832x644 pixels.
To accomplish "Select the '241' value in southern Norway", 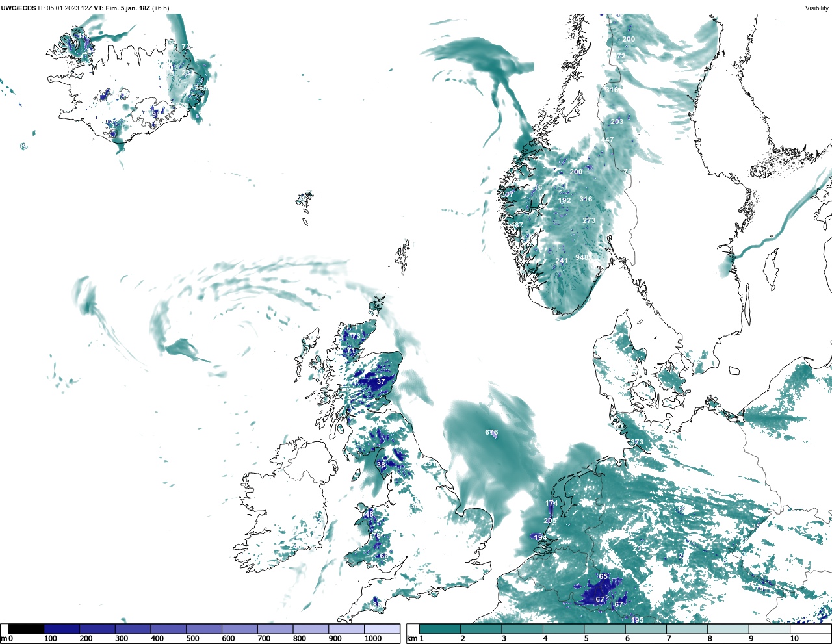I will pos(562,261).
